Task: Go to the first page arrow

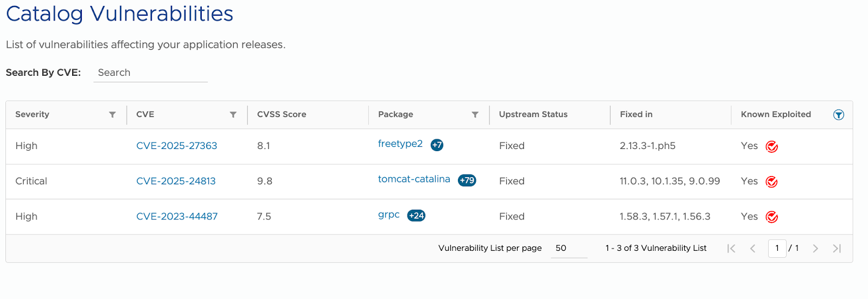Action: point(731,248)
